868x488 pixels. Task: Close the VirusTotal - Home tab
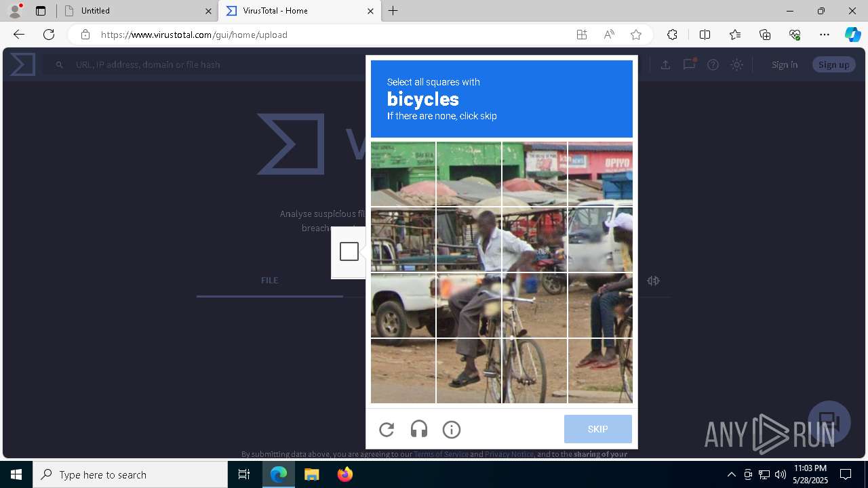pos(370,11)
